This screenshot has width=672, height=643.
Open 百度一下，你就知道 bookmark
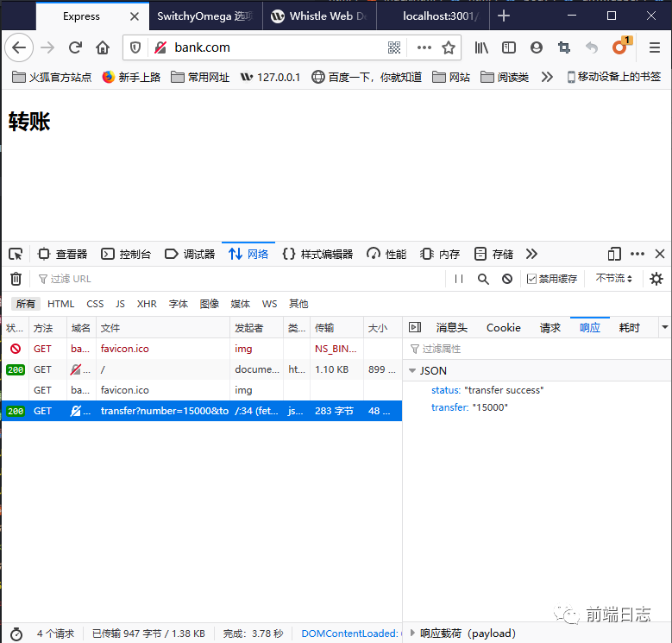point(367,77)
